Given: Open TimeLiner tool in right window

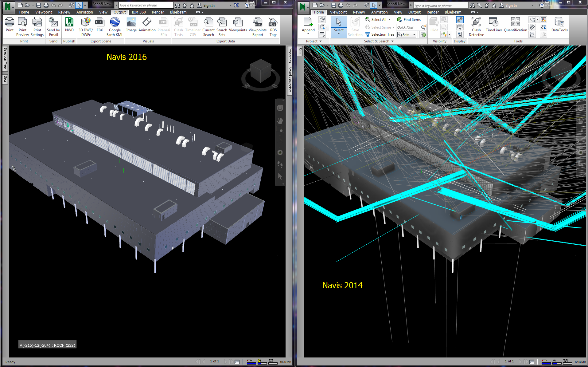Looking at the screenshot, I should click(494, 25).
